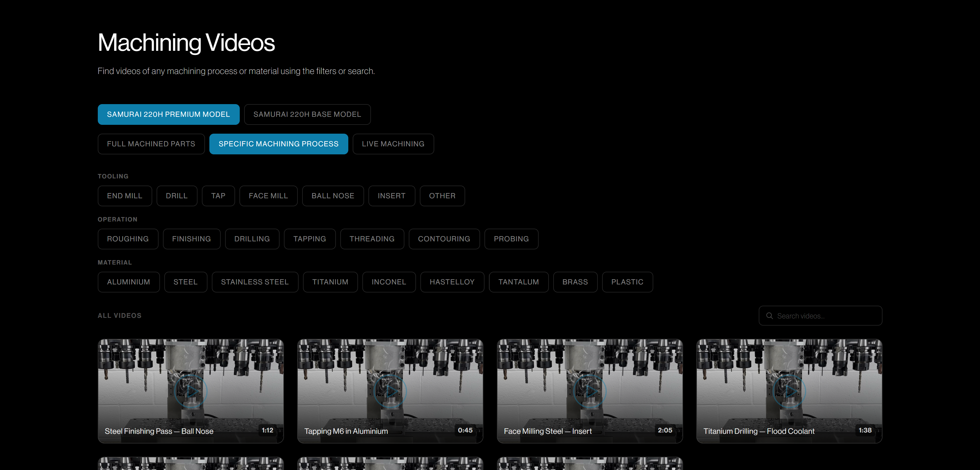Filter by Insert tooling
This screenshot has height=470, width=980.
[x=392, y=196]
